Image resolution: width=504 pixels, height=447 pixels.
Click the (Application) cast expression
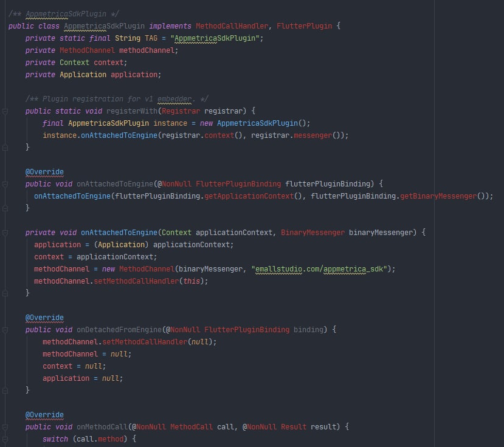tap(121, 245)
